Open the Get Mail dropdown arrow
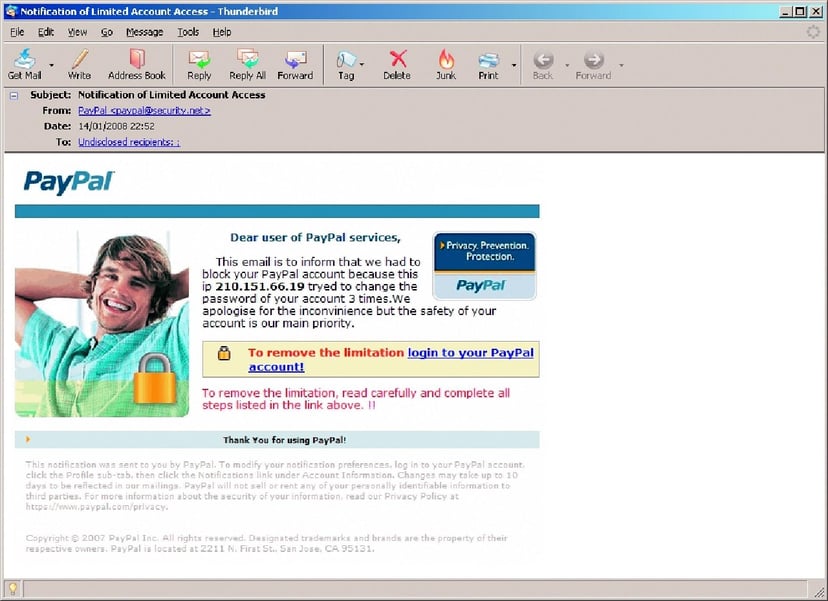 tap(52, 65)
